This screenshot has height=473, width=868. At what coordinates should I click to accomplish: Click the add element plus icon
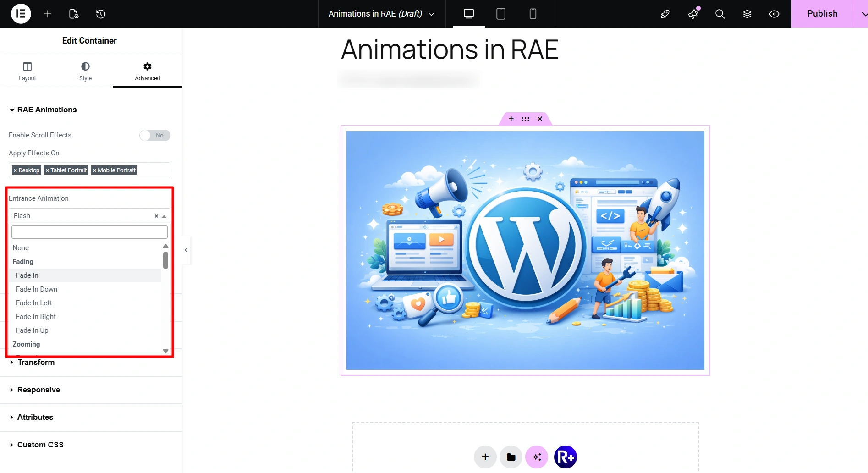(48, 14)
